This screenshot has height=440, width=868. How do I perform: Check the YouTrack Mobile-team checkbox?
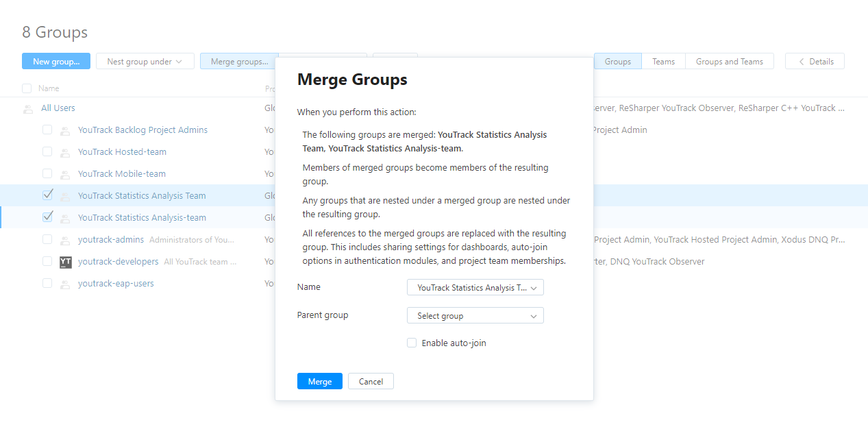point(47,173)
